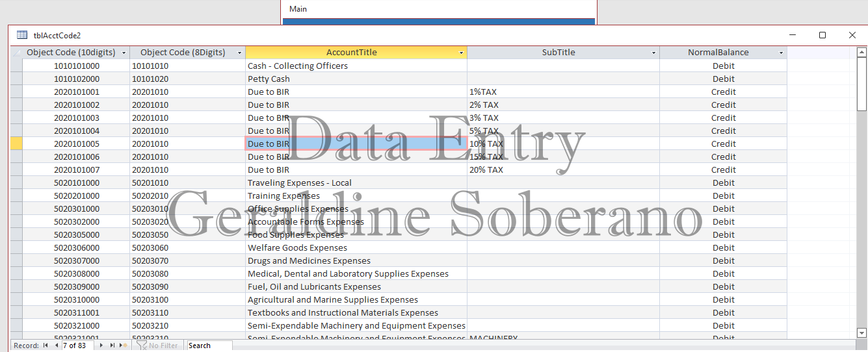Go to next record button
The image size is (868, 352).
(101, 346)
